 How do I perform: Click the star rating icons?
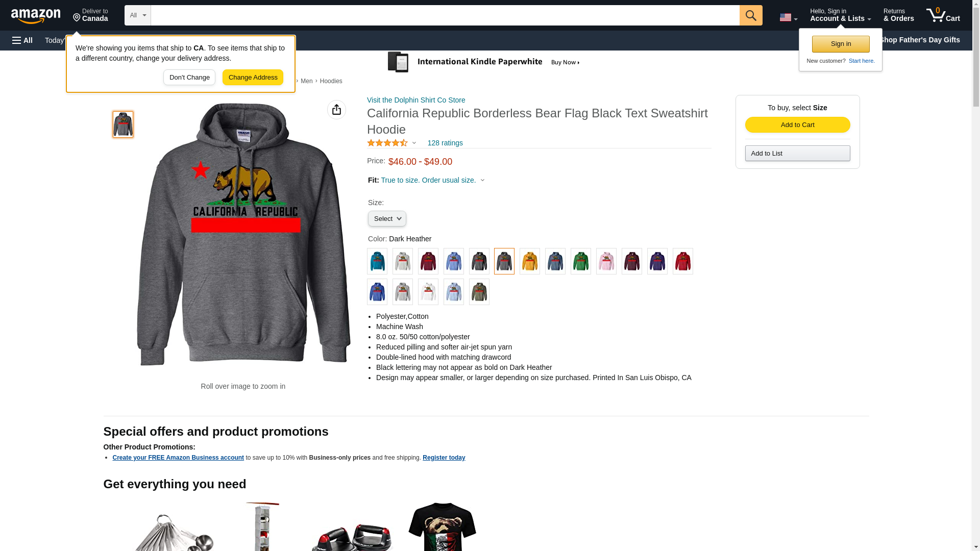[387, 143]
